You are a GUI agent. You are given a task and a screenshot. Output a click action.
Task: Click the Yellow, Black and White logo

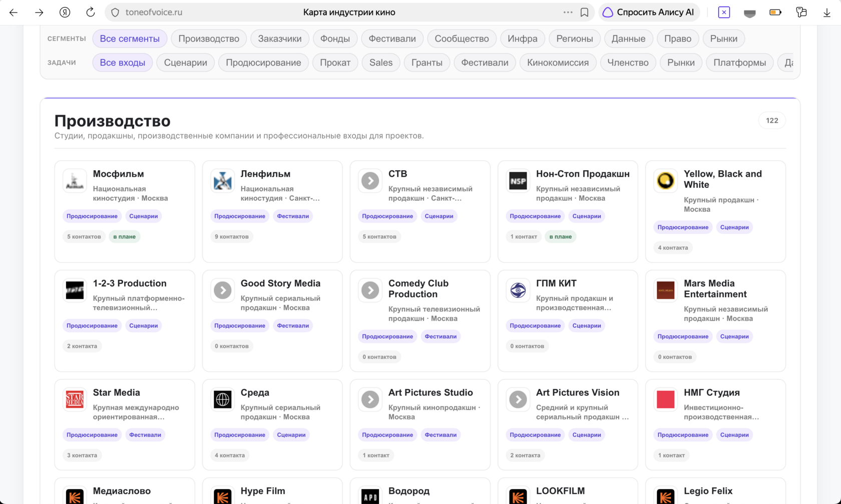665,181
